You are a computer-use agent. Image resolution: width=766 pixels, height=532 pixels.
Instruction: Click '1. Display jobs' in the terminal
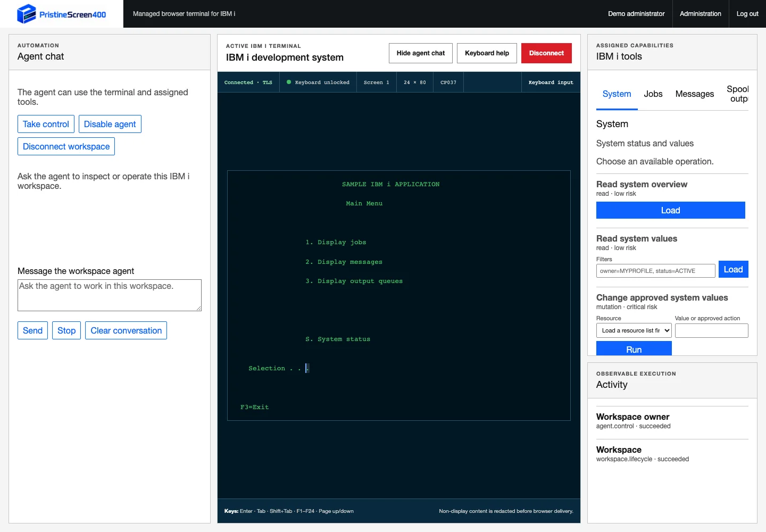coord(336,242)
